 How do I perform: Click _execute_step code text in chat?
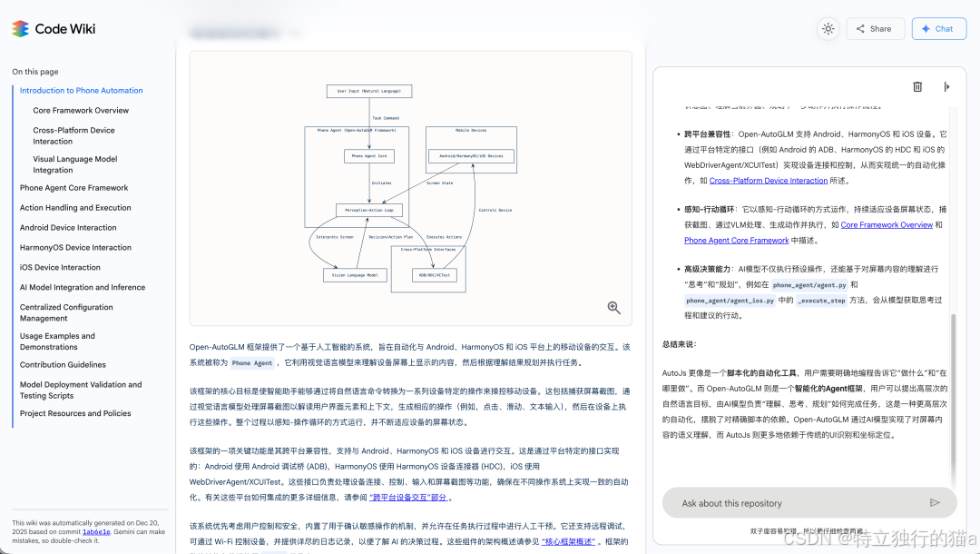pos(821,301)
